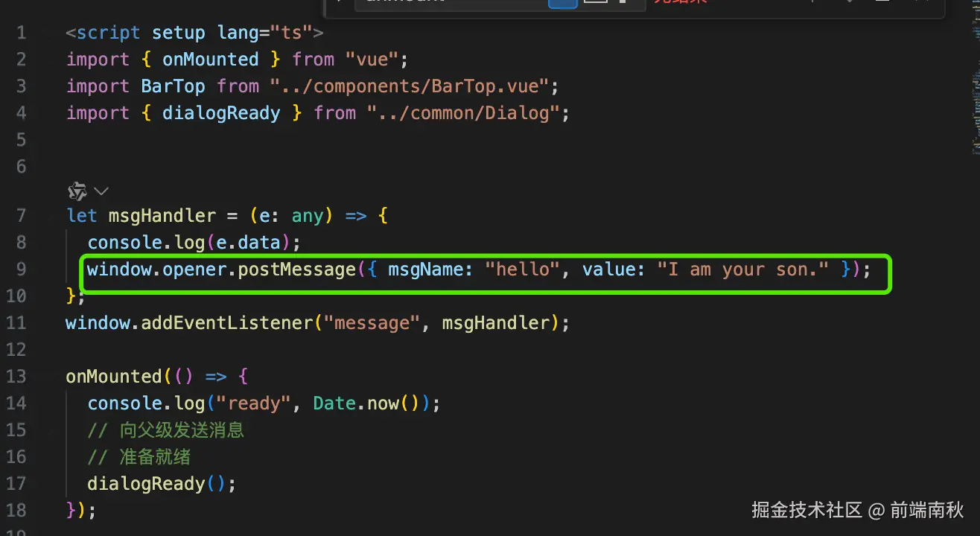Click the 'onMounted' call on line 13
Viewport: 980px width, 536px height.
pyautogui.click(x=114, y=377)
